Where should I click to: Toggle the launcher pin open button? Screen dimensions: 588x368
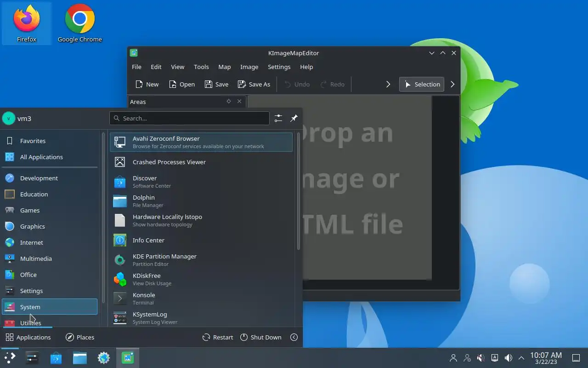point(294,118)
